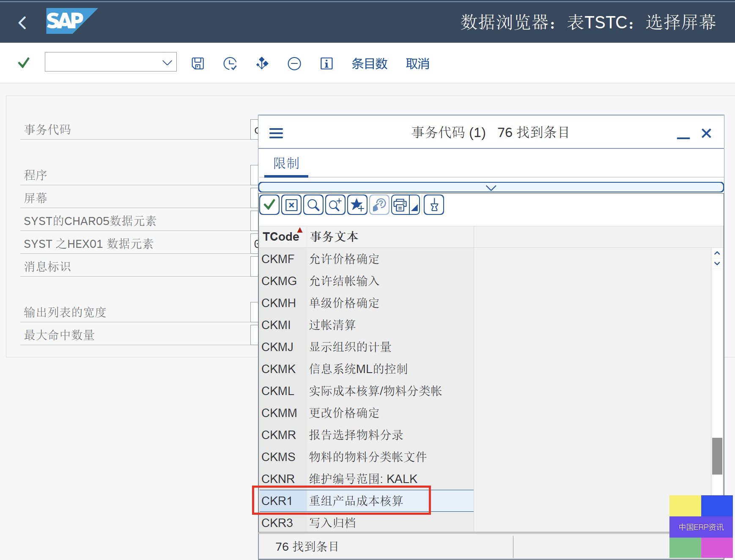Select row CKMM 更改价格确定
Screen dimensions: 735x560
click(x=366, y=413)
